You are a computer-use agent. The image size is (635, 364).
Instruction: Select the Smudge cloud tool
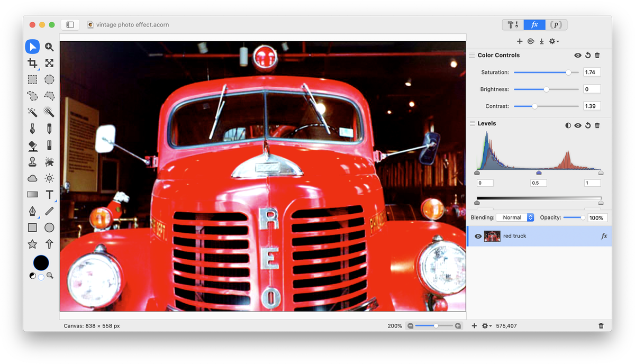(32, 178)
